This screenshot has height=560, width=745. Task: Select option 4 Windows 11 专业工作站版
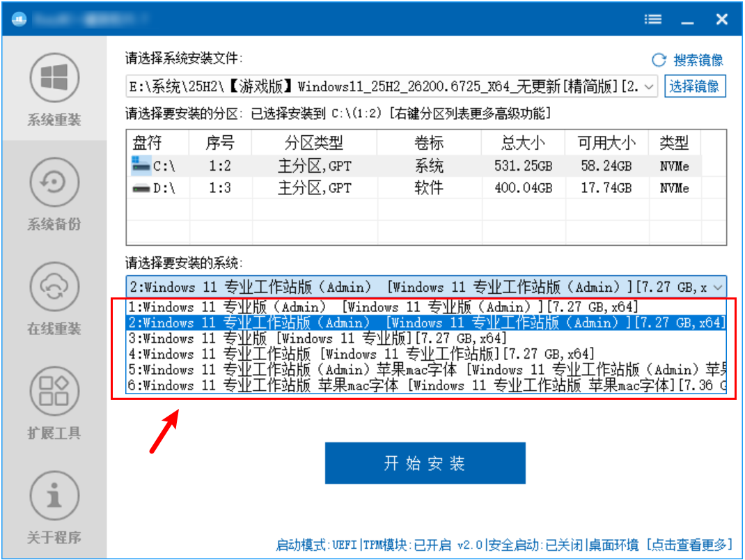(x=426, y=354)
